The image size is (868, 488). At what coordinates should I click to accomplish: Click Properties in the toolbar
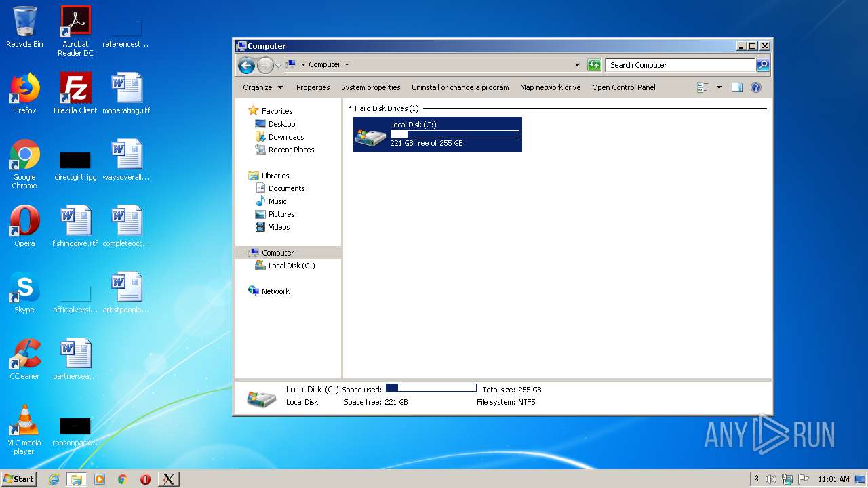[x=313, y=87]
